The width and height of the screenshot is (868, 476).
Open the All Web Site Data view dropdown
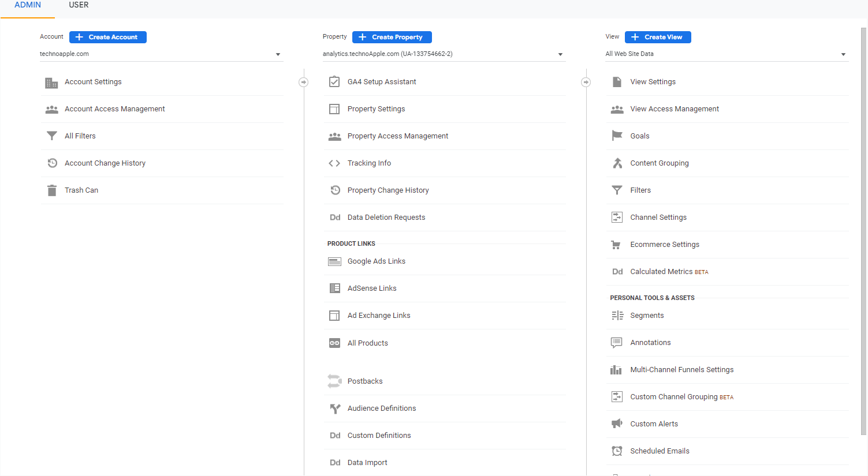click(x=726, y=54)
